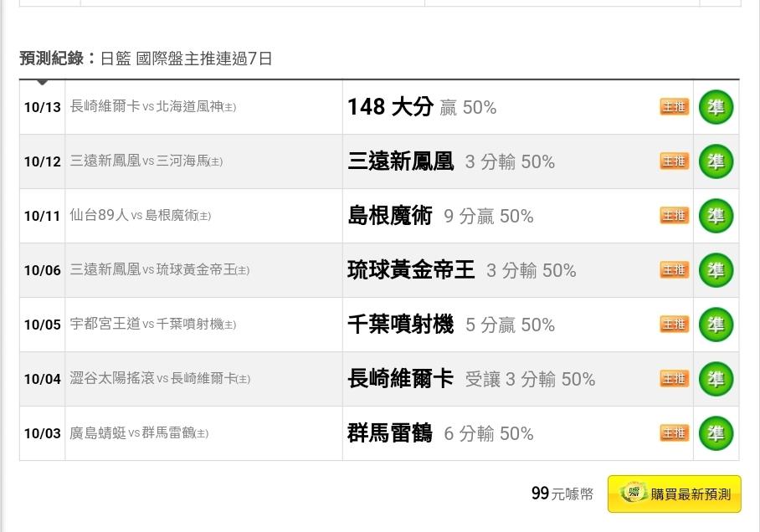
Task: Click the orange 主推 tag on 10/05 row
Action: coord(675,325)
